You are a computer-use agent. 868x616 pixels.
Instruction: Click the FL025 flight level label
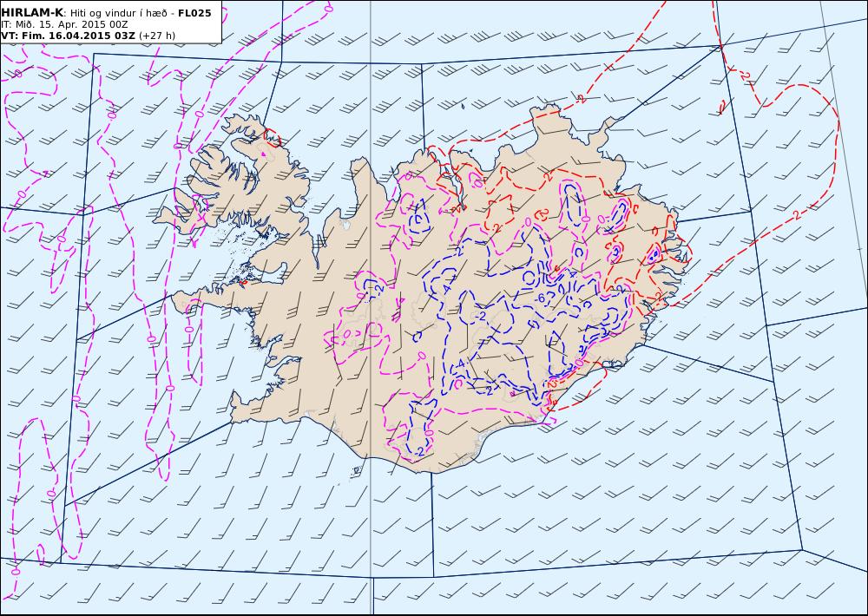click(194, 13)
